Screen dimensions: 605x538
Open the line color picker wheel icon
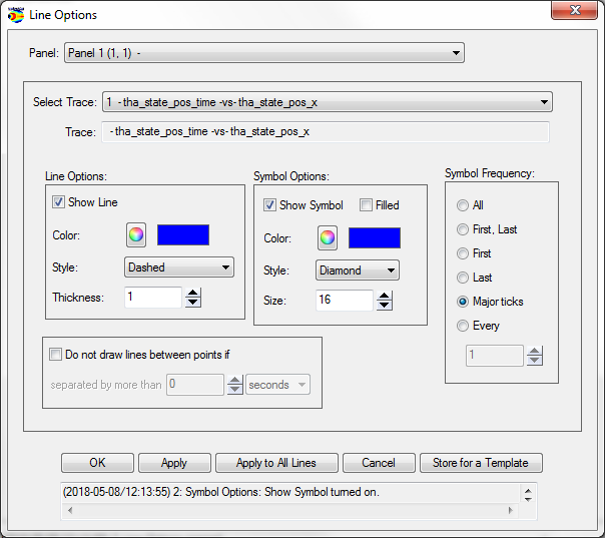pos(136,235)
